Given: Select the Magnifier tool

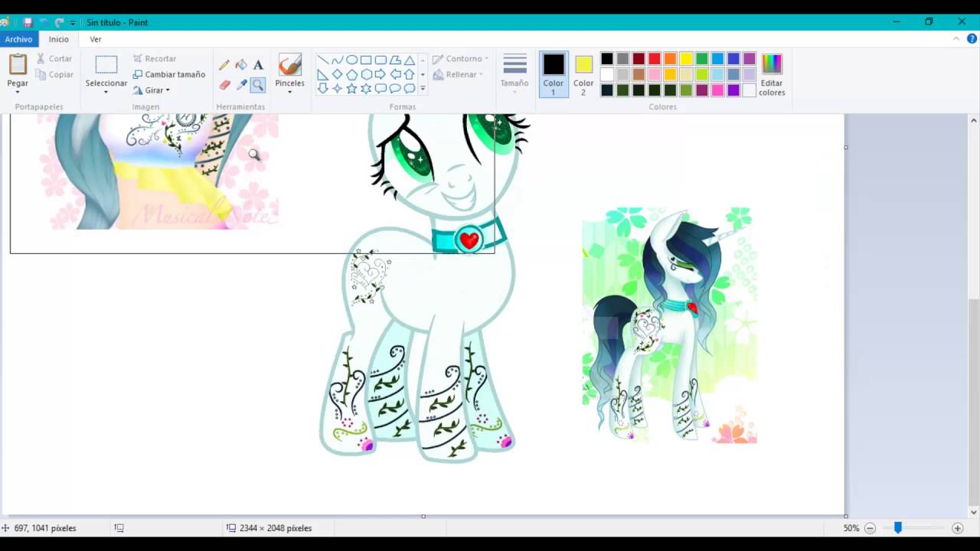Looking at the screenshot, I should pos(258,85).
